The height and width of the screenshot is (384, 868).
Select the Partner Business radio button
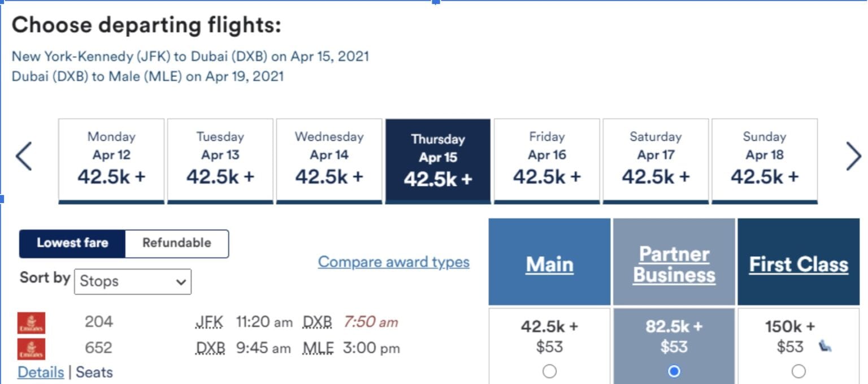[x=674, y=371]
